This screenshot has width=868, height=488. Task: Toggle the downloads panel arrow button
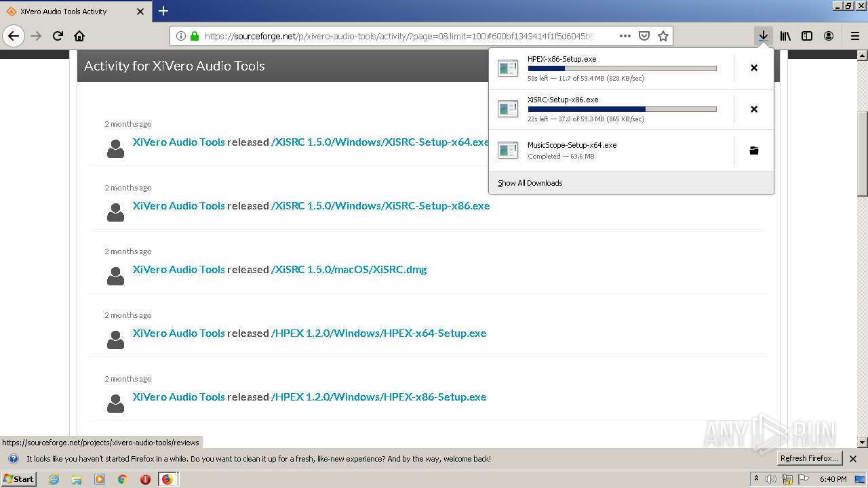tap(764, 36)
